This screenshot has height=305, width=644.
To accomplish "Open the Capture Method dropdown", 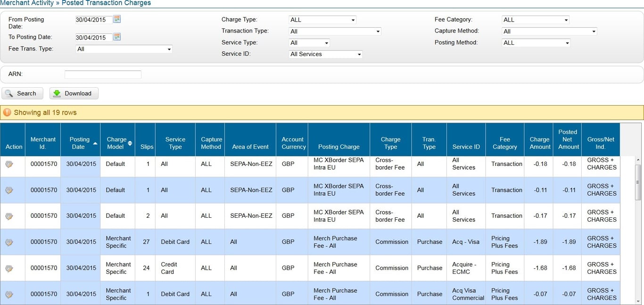I will (x=549, y=32).
